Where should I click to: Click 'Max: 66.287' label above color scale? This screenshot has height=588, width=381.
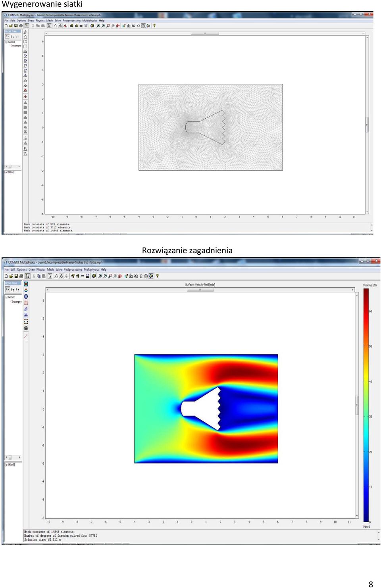[x=370, y=285]
